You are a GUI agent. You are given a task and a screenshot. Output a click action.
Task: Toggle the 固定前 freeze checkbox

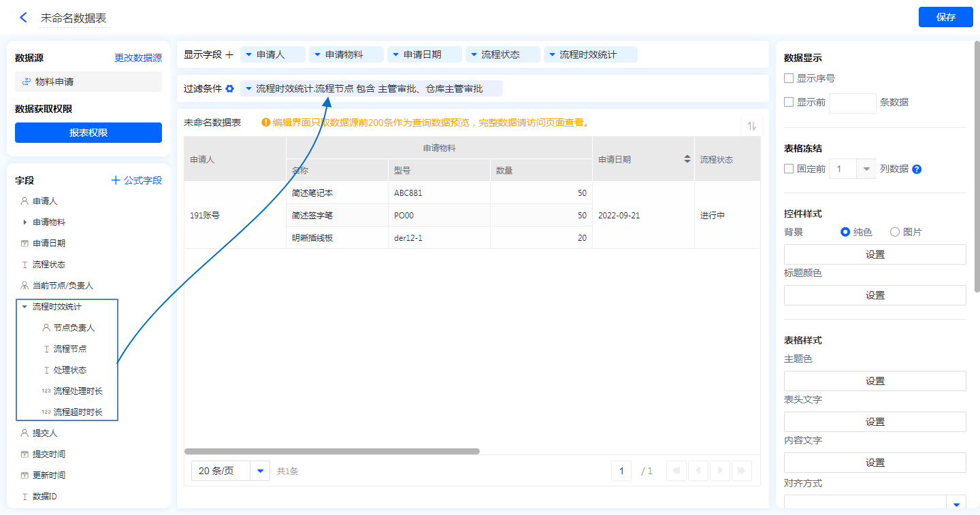click(x=789, y=169)
